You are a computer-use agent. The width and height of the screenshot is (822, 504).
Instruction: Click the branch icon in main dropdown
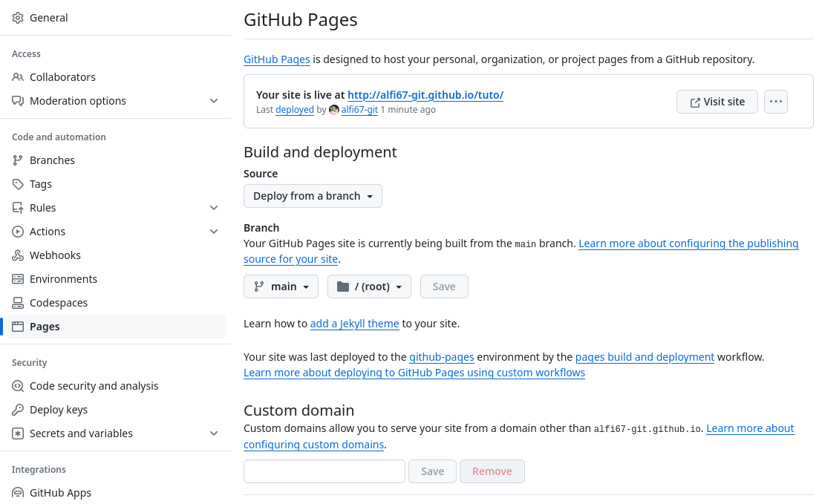click(259, 287)
